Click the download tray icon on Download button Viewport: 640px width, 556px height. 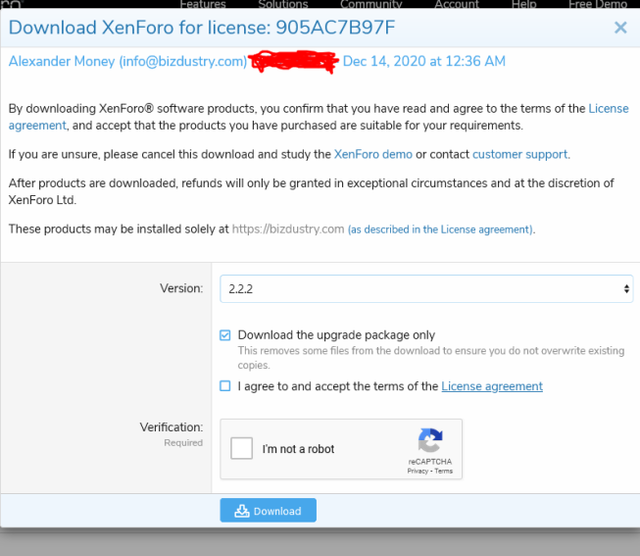click(242, 511)
